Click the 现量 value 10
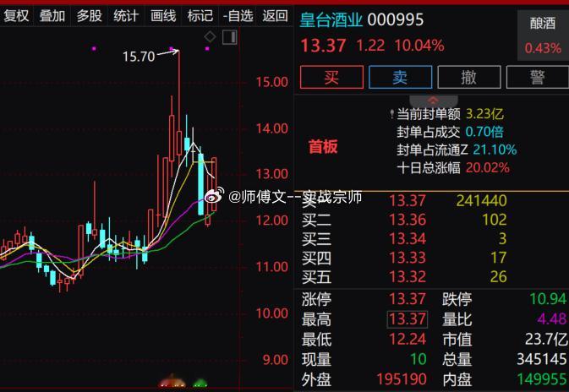This screenshot has width=569, height=392. 418,359
